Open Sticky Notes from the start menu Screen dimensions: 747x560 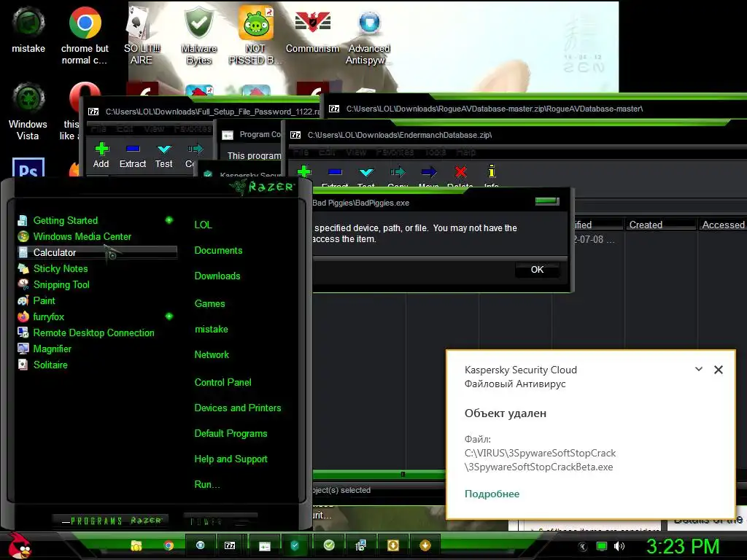pos(97,268)
